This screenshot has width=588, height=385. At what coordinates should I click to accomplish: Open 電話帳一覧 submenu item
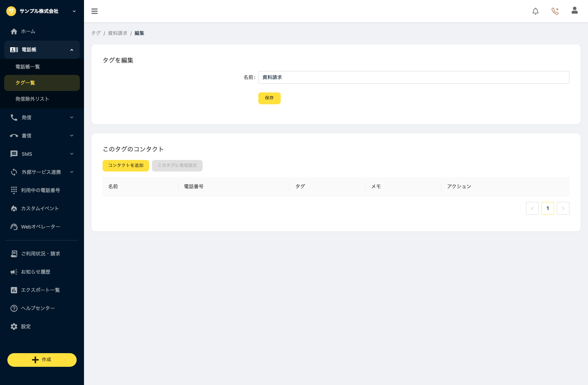[42, 67]
